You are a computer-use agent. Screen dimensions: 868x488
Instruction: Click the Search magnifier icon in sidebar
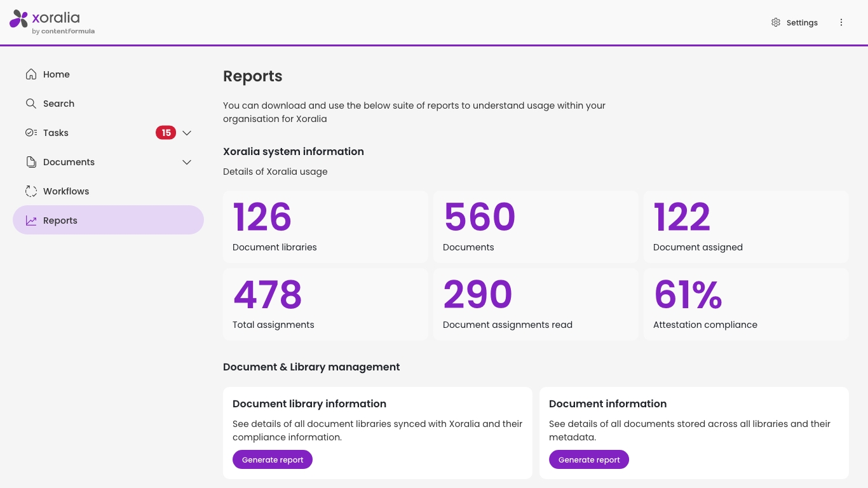pyautogui.click(x=31, y=104)
